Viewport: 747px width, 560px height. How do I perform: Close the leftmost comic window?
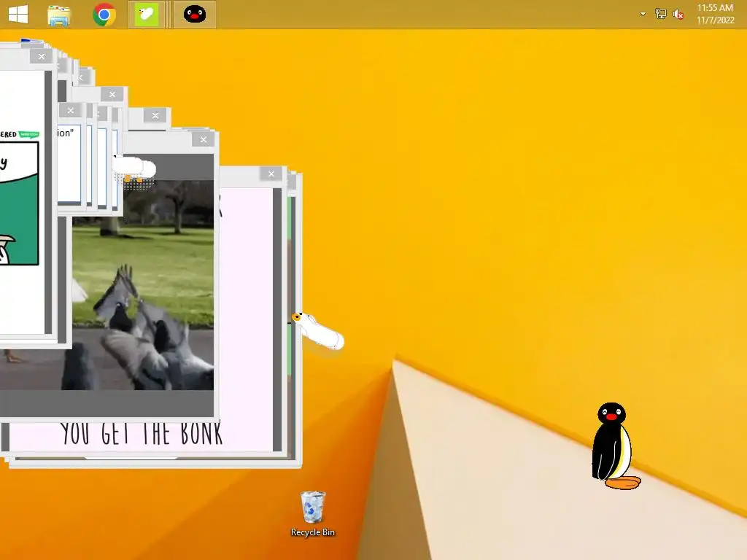click(x=42, y=56)
